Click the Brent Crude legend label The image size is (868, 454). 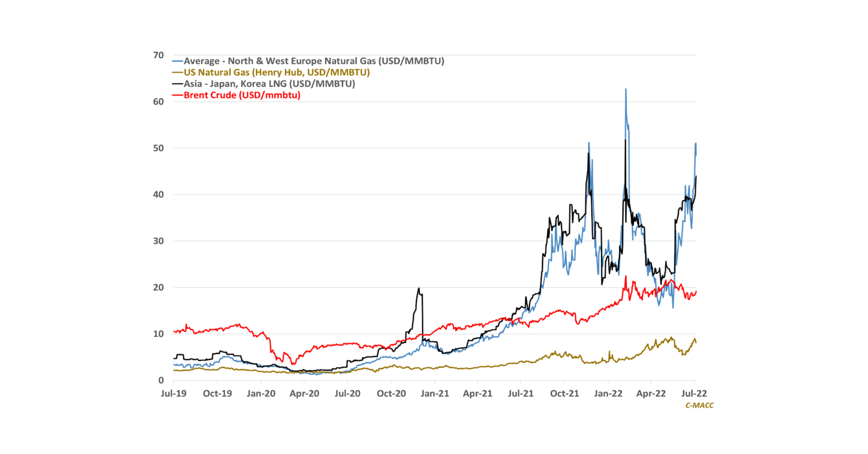(x=242, y=95)
